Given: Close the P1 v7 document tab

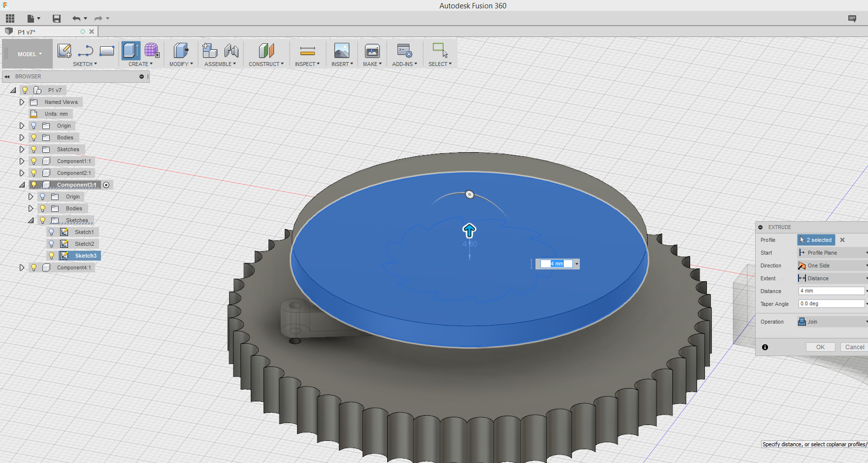Looking at the screenshot, I should [x=92, y=32].
